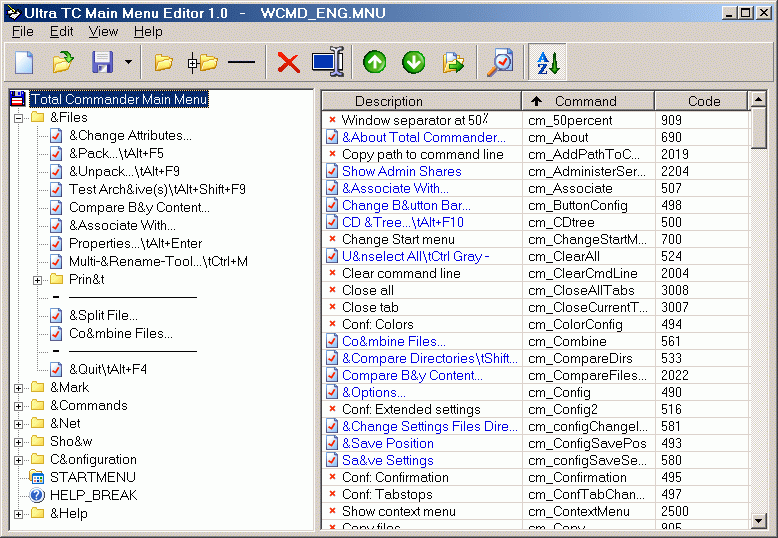Sort list by Code column header
Viewport: 778px width, 538px height.
tap(703, 101)
